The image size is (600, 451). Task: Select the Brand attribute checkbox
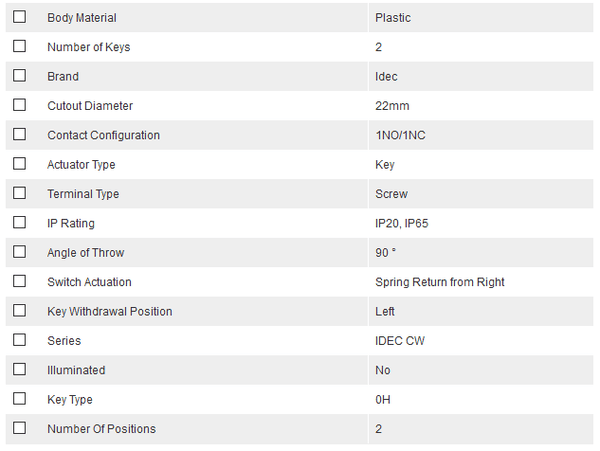coord(19,76)
